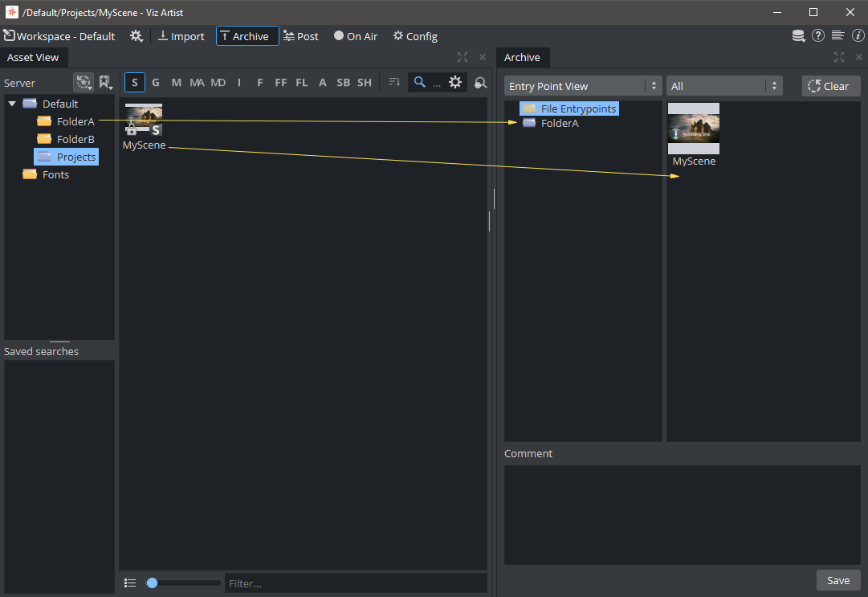Click the Save button
868x597 pixels.
[x=838, y=580]
